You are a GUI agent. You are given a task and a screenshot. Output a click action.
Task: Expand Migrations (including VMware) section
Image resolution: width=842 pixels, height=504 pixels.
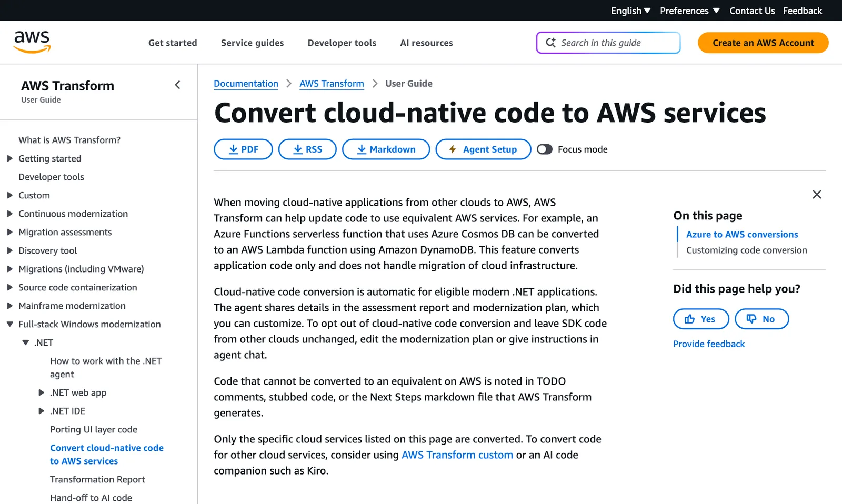pyautogui.click(x=9, y=269)
